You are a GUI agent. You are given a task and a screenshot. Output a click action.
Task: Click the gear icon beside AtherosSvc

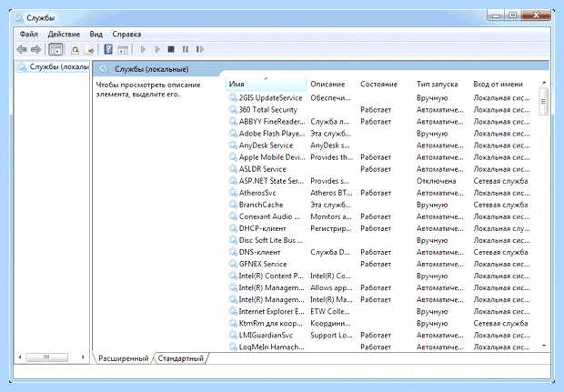pos(233,193)
